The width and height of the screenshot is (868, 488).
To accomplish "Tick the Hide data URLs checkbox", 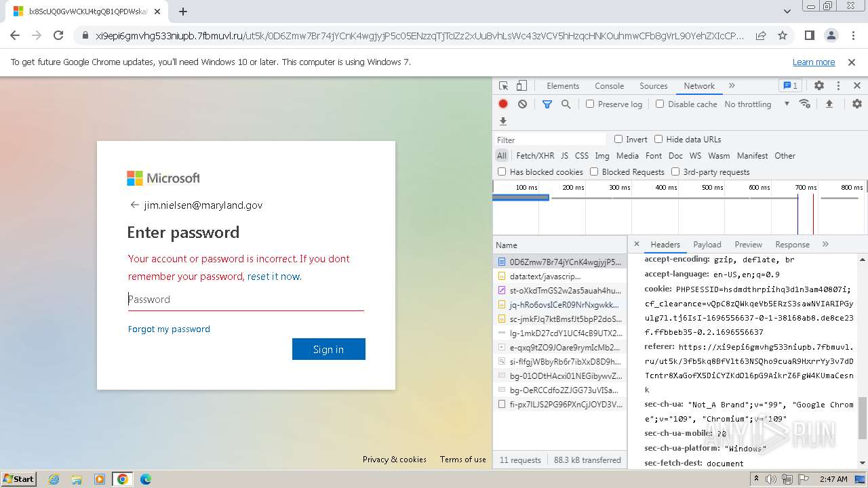I will click(x=658, y=139).
